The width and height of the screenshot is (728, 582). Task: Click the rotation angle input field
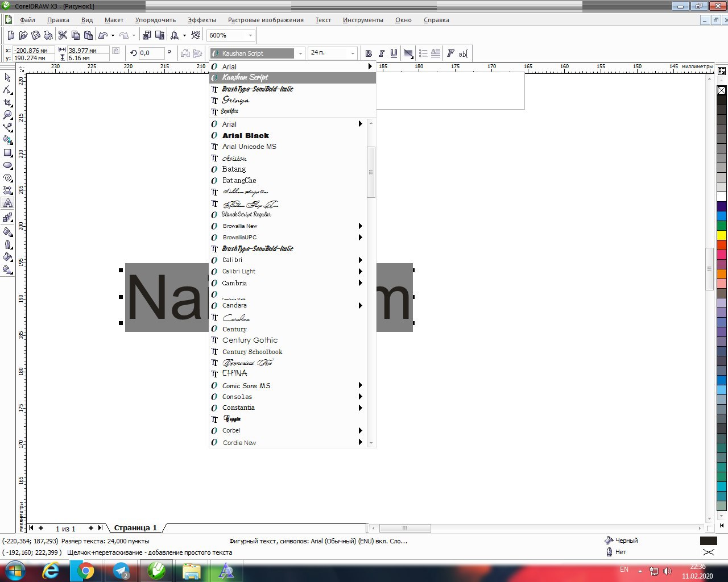click(151, 53)
